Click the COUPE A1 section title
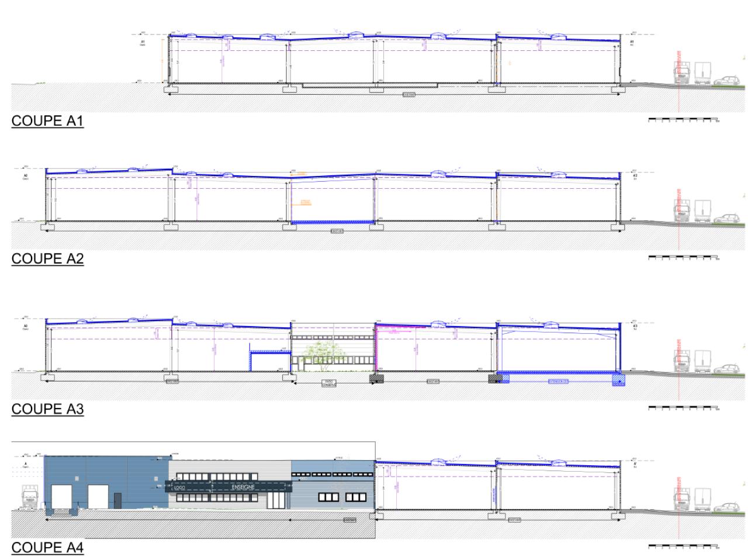 48,121
